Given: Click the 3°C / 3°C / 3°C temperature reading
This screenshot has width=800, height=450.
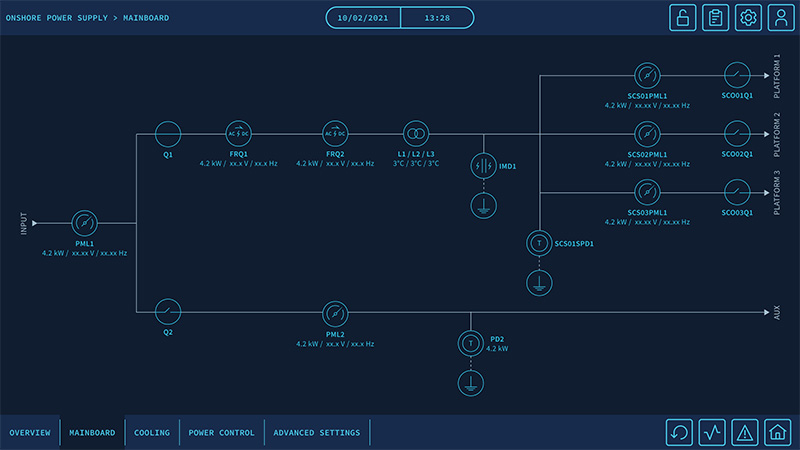Looking at the screenshot, I should point(416,164).
